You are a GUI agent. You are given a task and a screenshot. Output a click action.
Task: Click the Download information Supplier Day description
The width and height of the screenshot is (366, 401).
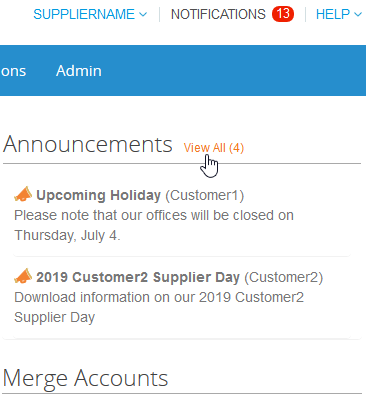159,307
